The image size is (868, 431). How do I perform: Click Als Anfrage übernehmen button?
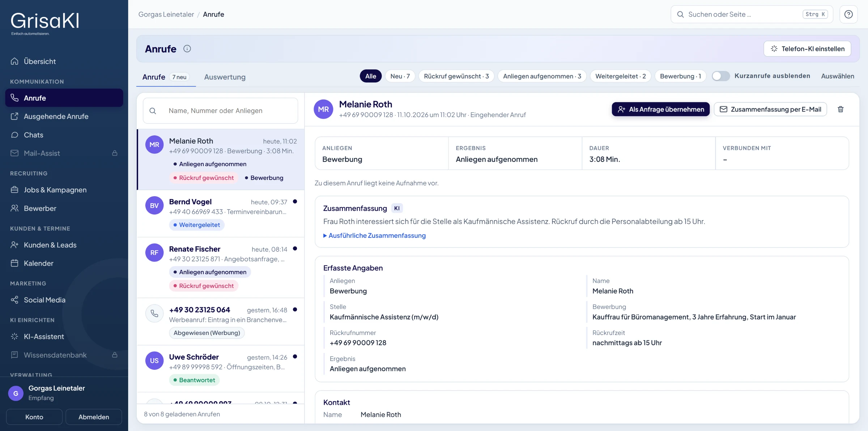(x=660, y=109)
